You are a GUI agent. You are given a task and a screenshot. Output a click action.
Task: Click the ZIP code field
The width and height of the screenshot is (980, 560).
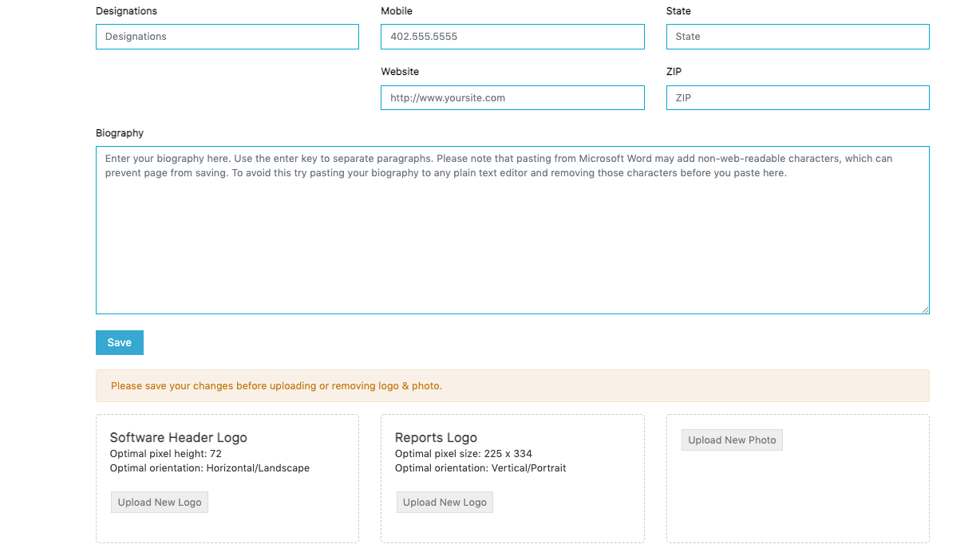pos(798,97)
